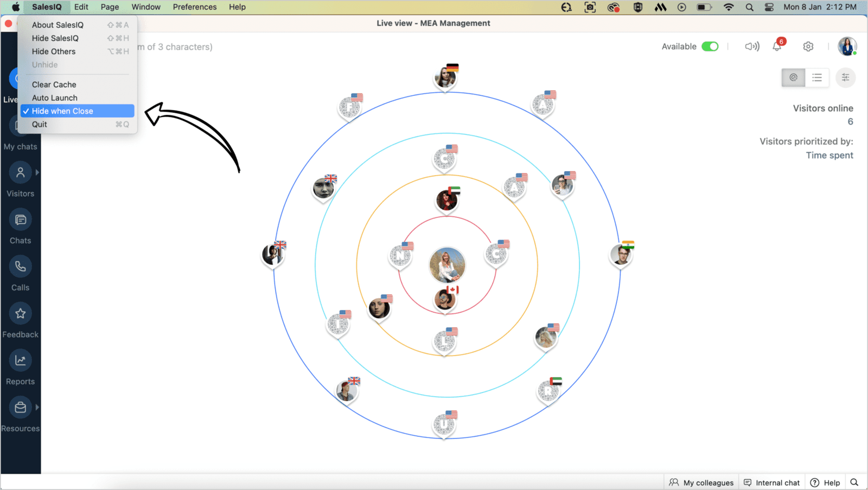Open your profile avatar menu

click(847, 46)
